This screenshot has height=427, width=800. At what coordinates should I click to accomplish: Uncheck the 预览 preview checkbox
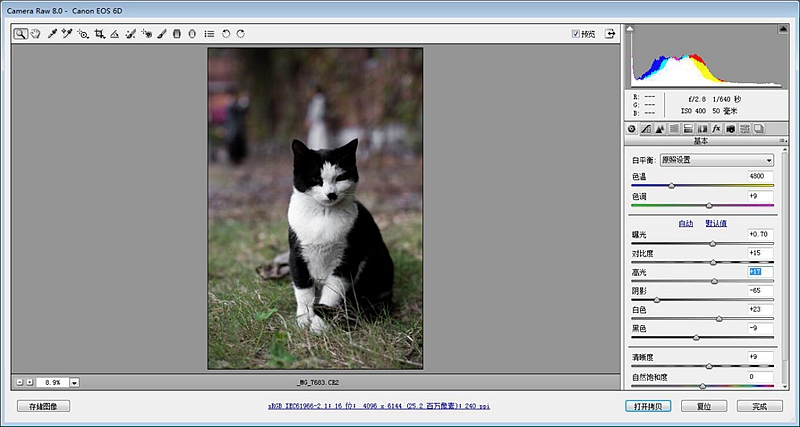tap(576, 34)
